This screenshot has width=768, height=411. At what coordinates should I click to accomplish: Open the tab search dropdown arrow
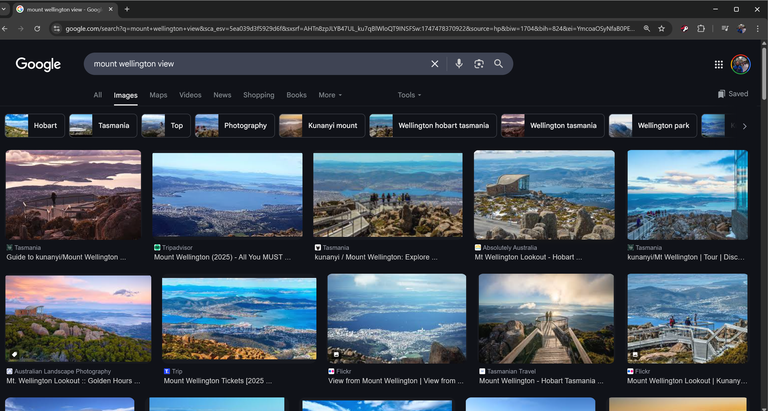pyautogui.click(x=3, y=9)
